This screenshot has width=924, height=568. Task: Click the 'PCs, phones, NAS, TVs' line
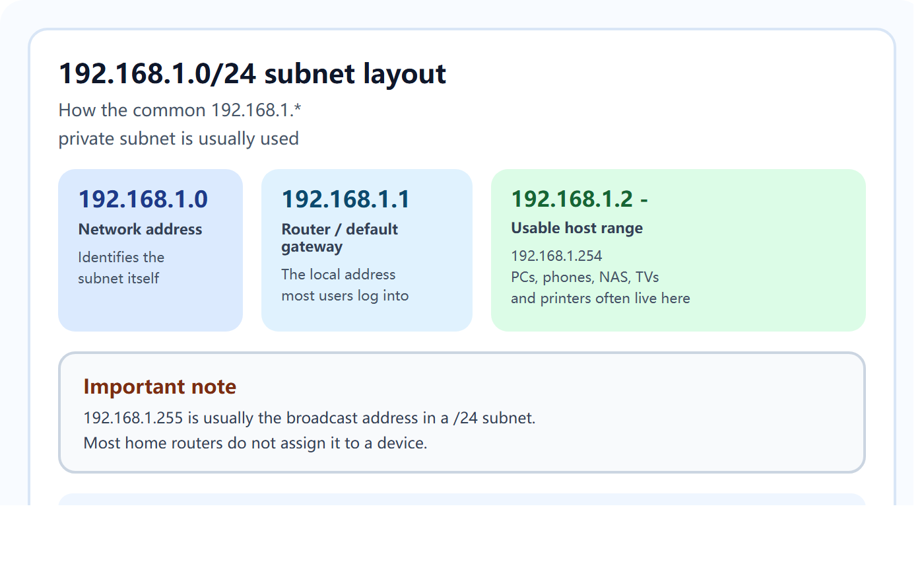click(585, 277)
